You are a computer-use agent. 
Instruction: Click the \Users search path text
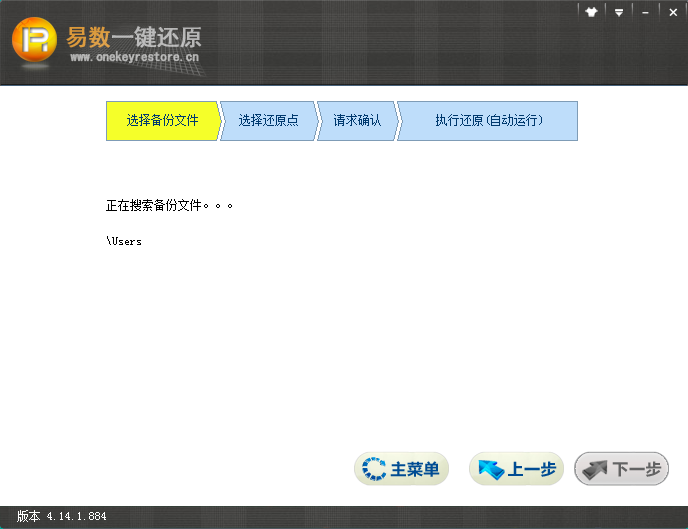pos(124,242)
